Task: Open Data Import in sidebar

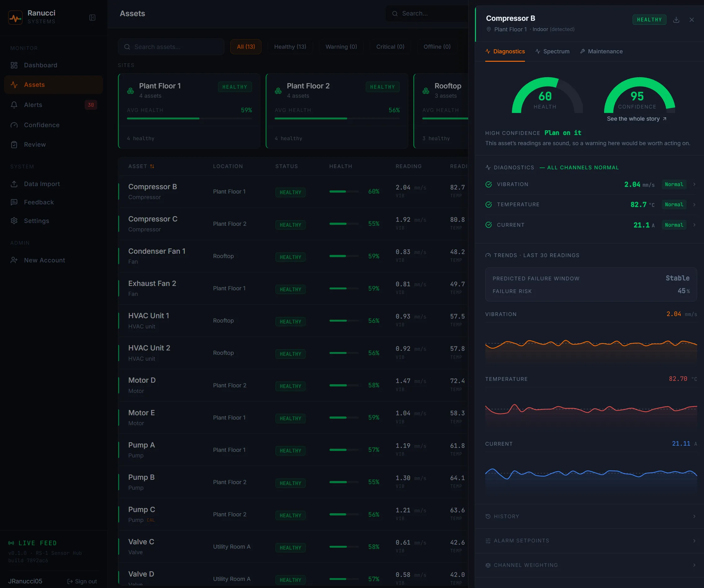Action: (x=53, y=184)
